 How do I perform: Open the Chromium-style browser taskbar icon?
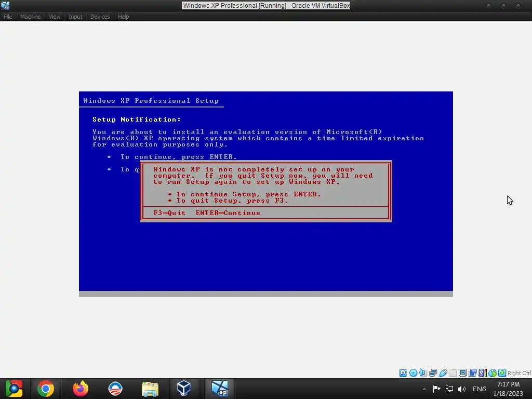[x=14, y=389]
